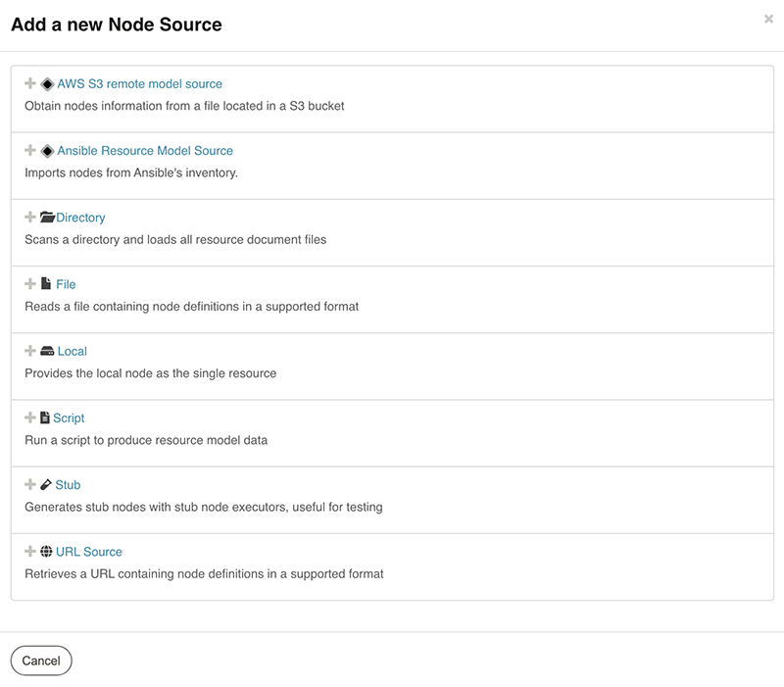Click the plus icon beside URL Source
This screenshot has height=687, width=784.
(x=30, y=551)
